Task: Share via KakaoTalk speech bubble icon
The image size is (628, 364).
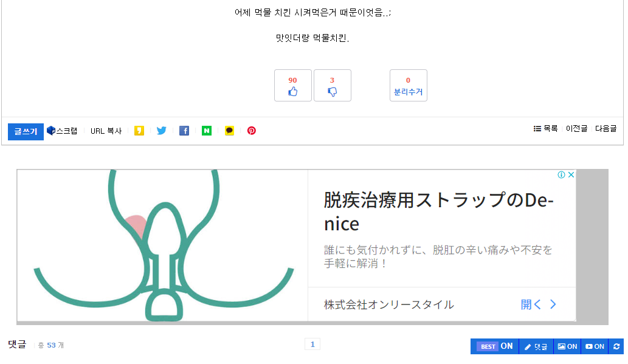Action: coord(229,131)
